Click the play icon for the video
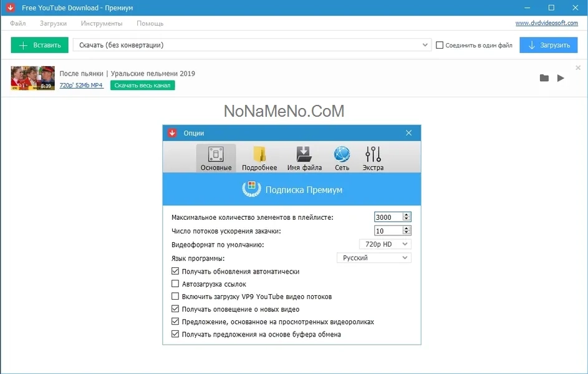588x374 pixels. click(x=561, y=78)
